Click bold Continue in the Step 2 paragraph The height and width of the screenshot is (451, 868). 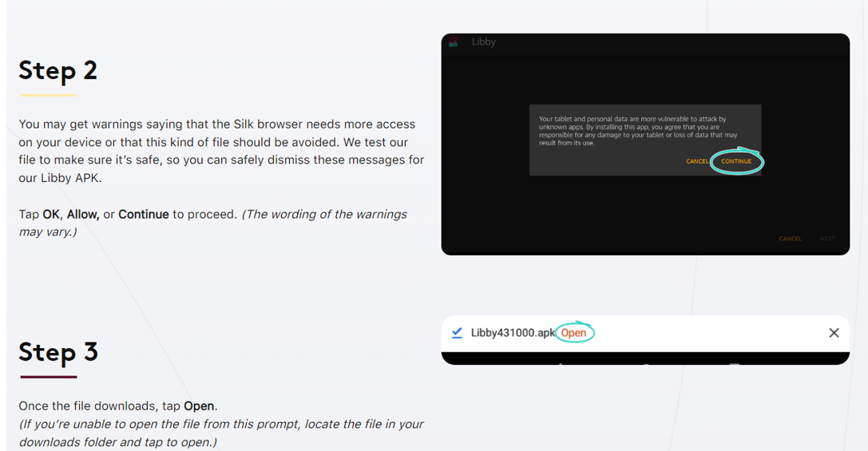coord(144,214)
